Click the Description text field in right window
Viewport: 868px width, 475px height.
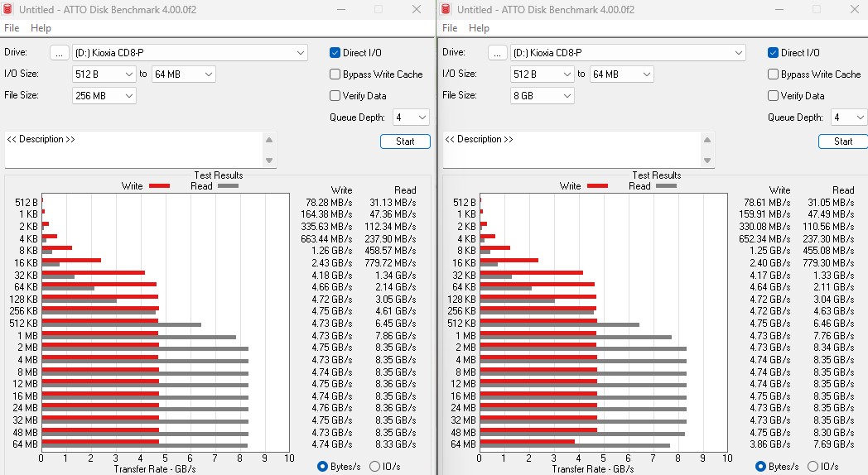pos(571,150)
